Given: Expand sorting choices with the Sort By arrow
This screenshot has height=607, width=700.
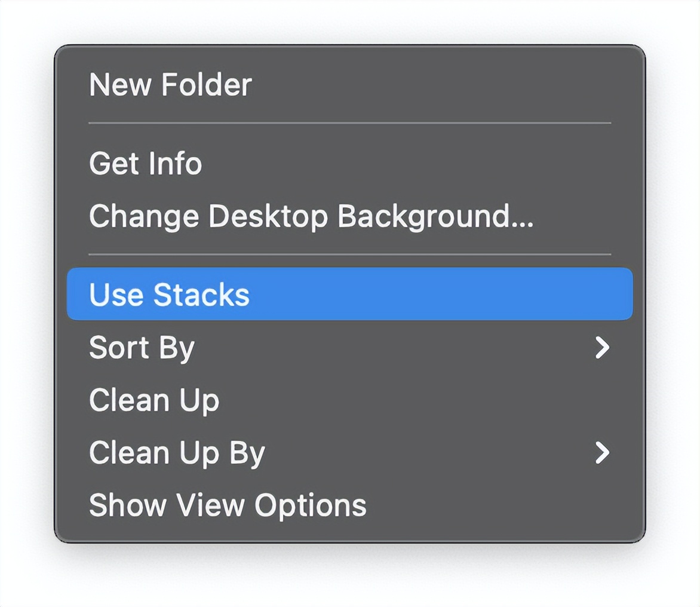Looking at the screenshot, I should coord(602,348).
